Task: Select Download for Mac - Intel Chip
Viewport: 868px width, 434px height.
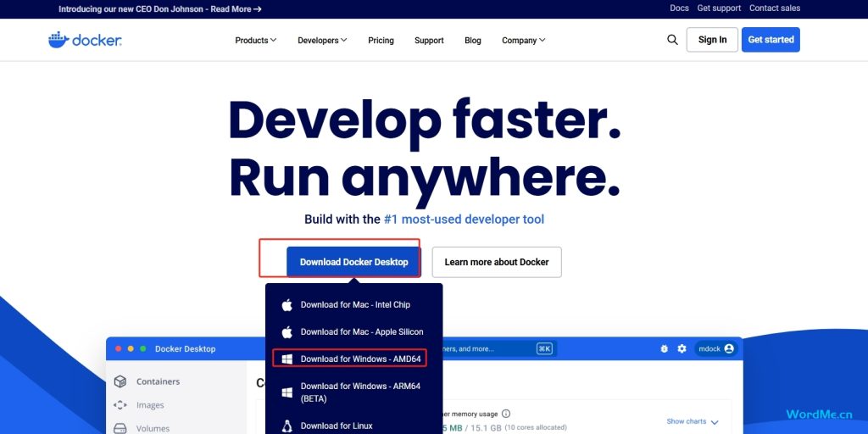Action: [354, 305]
